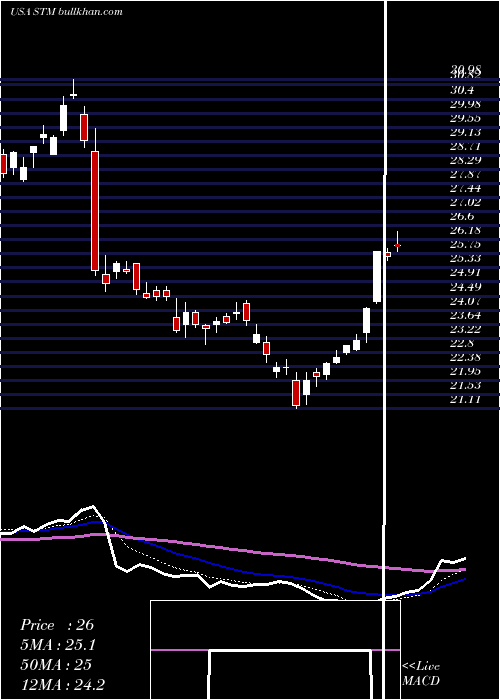Screen dimensions: 500x700
Task: Select the 24.49 price level label
Action: (466, 287)
